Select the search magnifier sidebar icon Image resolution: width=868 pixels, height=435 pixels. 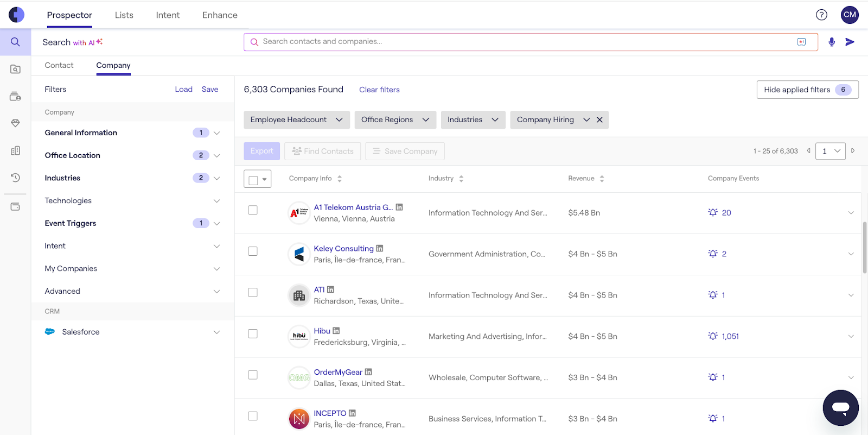coord(15,42)
